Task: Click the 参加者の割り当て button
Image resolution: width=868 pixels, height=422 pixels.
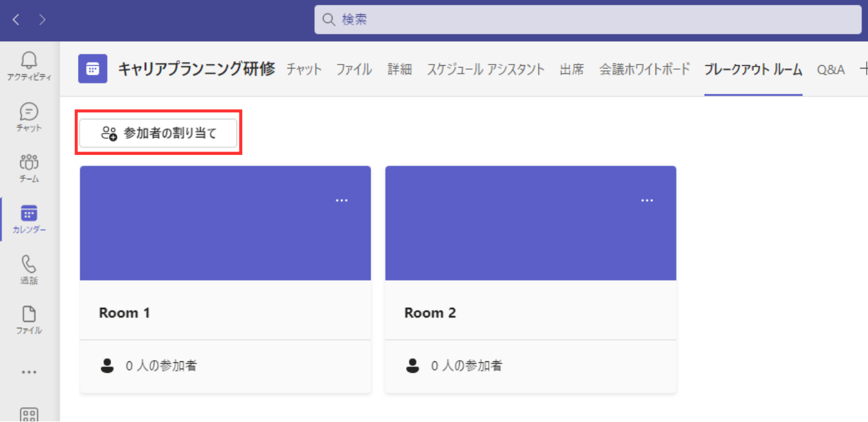Action: 158,134
